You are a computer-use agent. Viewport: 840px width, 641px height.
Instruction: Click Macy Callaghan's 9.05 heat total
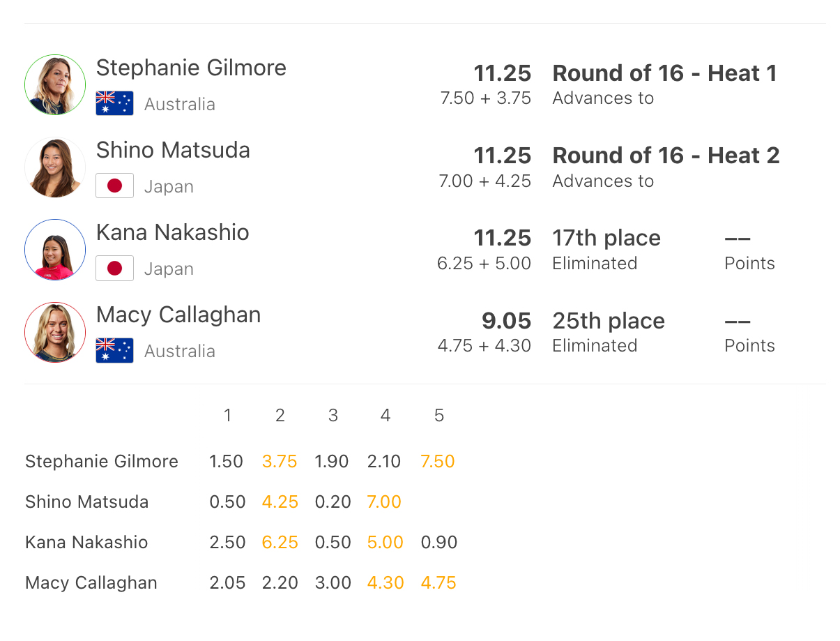[506, 321]
